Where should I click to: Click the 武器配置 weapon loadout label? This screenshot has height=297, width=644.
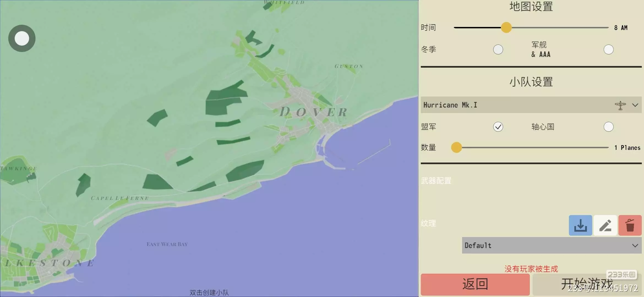(x=436, y=181)
